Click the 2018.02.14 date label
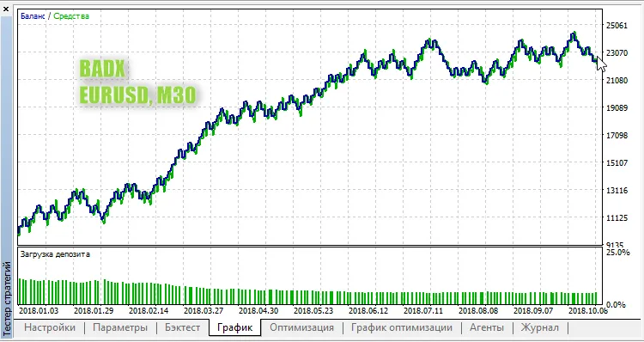Image resolution: width=644 pixels, height=342 pixels. (x=149, y=311)
